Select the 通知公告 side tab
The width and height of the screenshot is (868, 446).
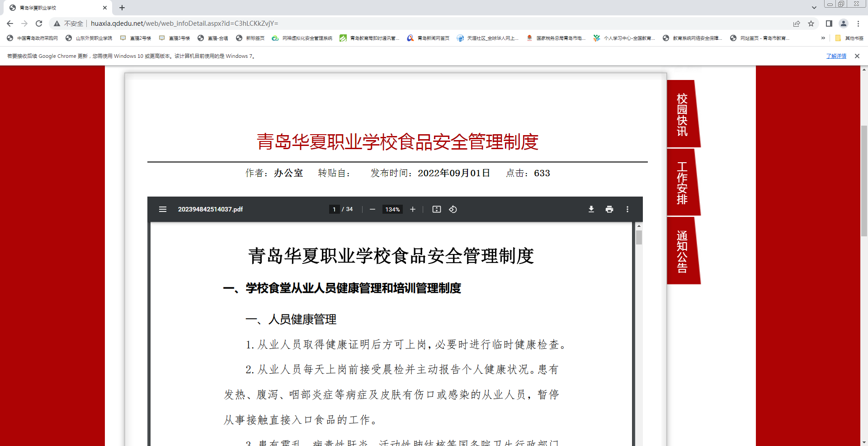coord(682,251)
